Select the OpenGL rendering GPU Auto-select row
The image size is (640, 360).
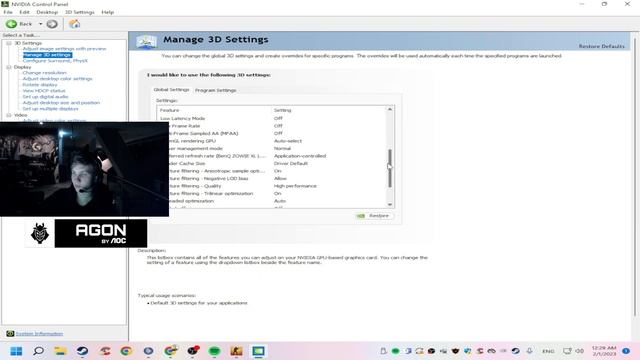tap(271, 141)
